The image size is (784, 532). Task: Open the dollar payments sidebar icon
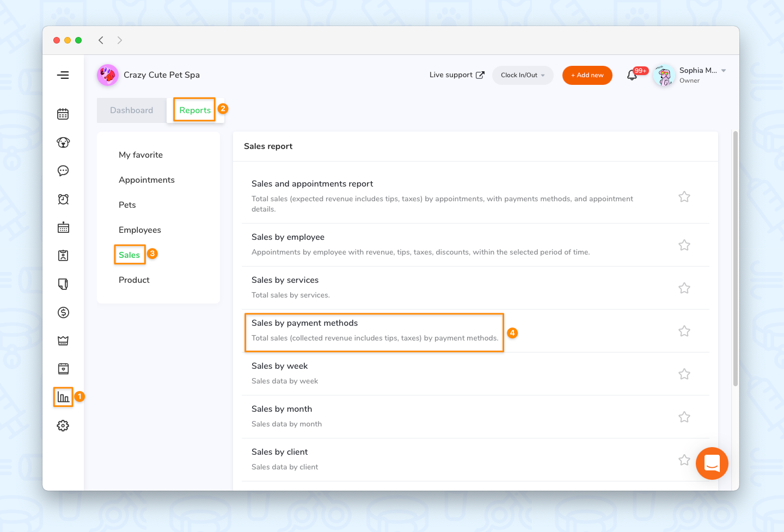pyautogui.click(x=63, y=312)
